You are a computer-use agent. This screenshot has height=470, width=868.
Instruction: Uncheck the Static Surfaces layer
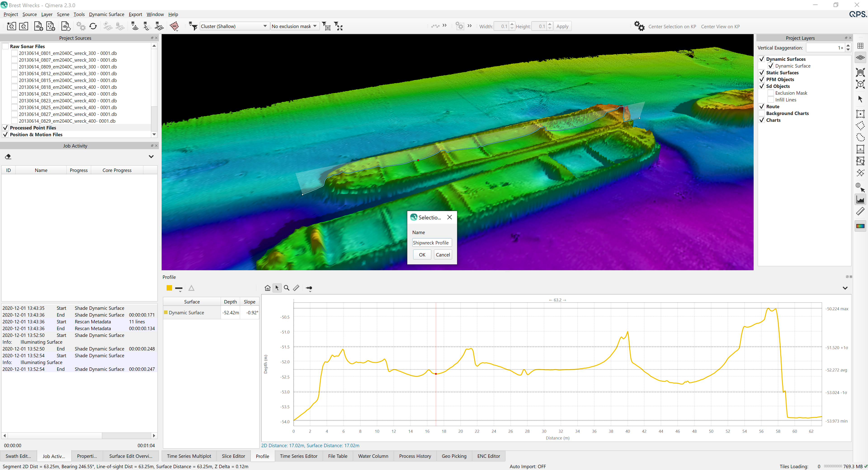pos(762,73)
